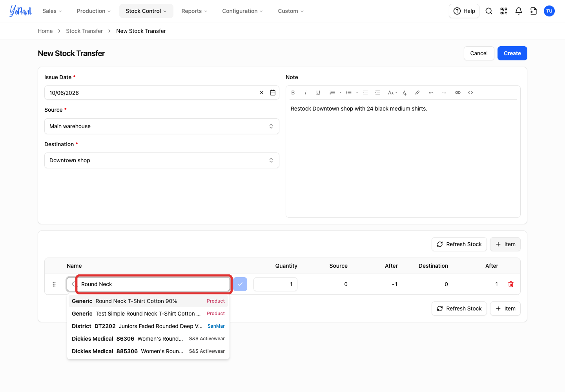Viewport: 565px width, 392px height.
Task: Open ordered list style dropdown arrow
Action: [x=341, y=93]
